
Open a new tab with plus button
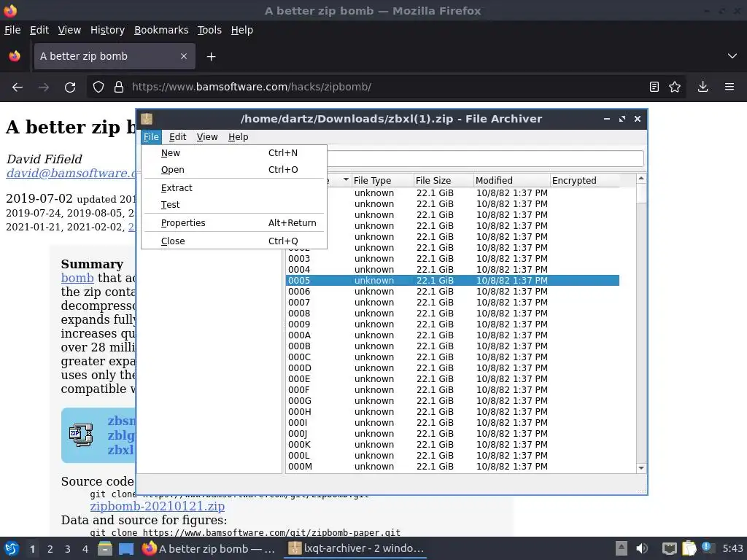point(211,57)
